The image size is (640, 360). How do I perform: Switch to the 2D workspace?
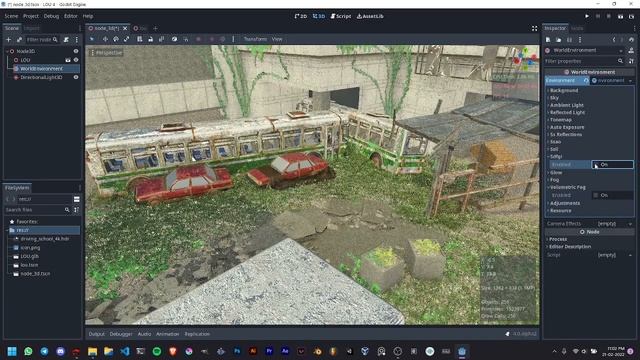coord(301,16)
